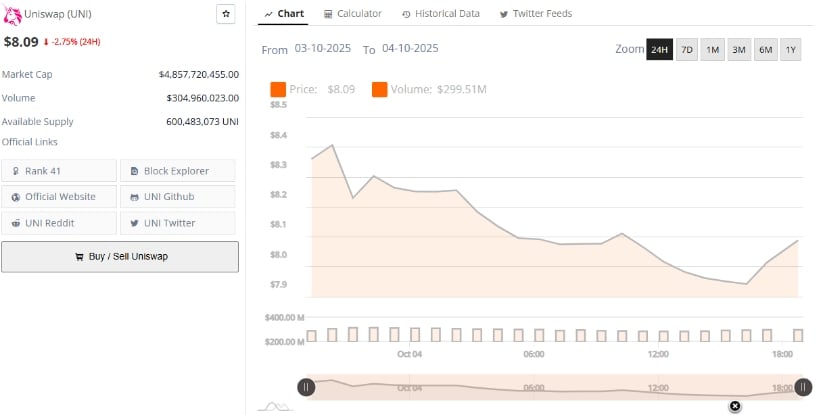Click the Uniswap unicorn logo
The width and height of the screenshot is (825, 415).
click(x=12, y=15)
